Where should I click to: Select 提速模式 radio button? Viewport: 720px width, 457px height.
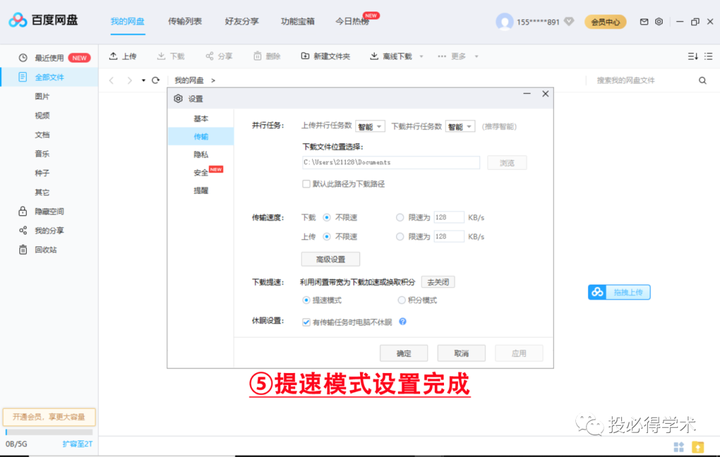coord(306,300)
